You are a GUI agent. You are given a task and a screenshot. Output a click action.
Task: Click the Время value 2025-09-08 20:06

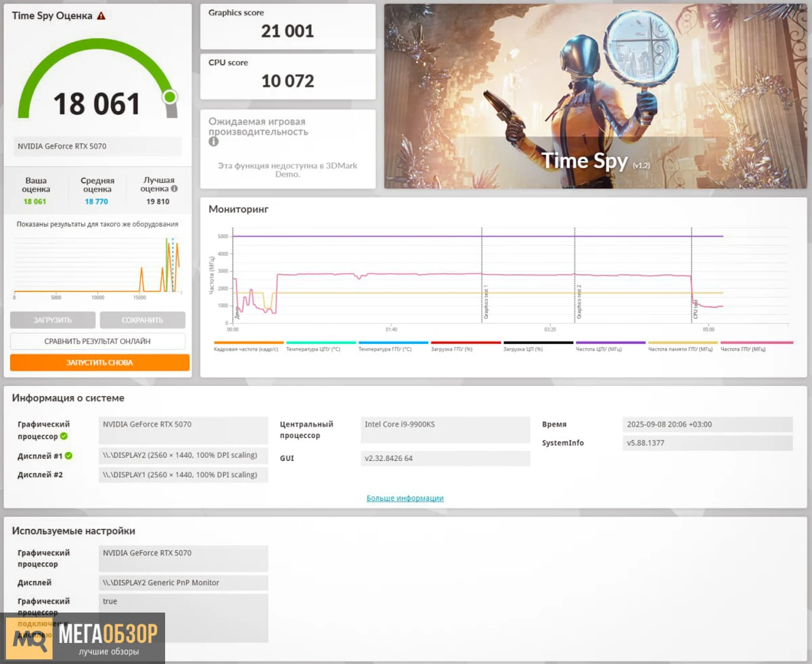point(707,424)
